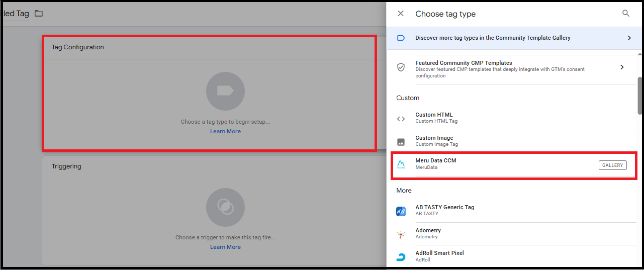Viewport: 644px width, 270px height.
Task: Click the Custom Image picture icon
Action: pos(401,142)
